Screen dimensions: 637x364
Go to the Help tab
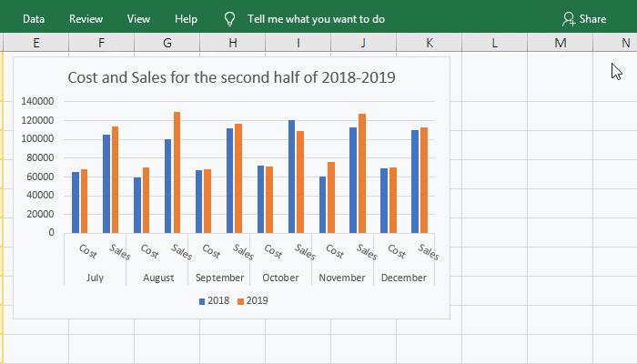pyautogui.click(x=186, y=18)
